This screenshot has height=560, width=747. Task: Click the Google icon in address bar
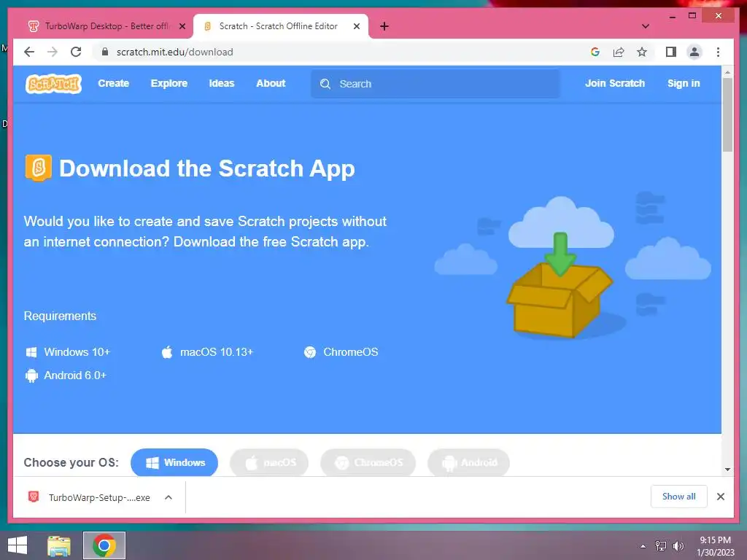(x=595, y=52)
